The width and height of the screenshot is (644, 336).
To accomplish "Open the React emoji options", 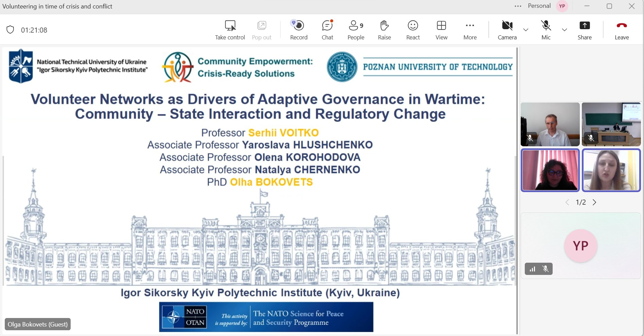I will [x=413, y=30].
